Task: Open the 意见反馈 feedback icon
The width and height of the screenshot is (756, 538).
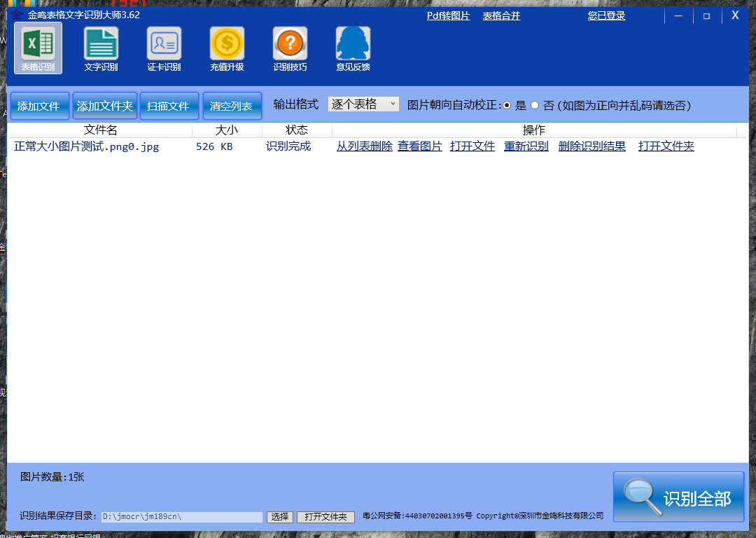Action: pos(353,46)
